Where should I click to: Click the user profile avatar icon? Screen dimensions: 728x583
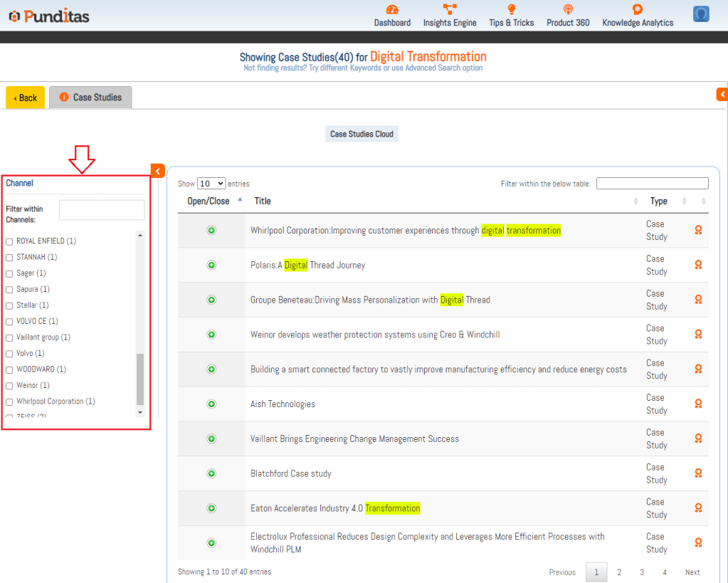click(701, 14)
